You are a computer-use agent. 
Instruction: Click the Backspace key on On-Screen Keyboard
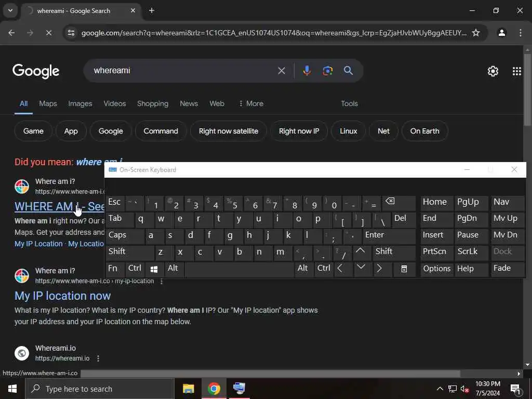(398, 203)
